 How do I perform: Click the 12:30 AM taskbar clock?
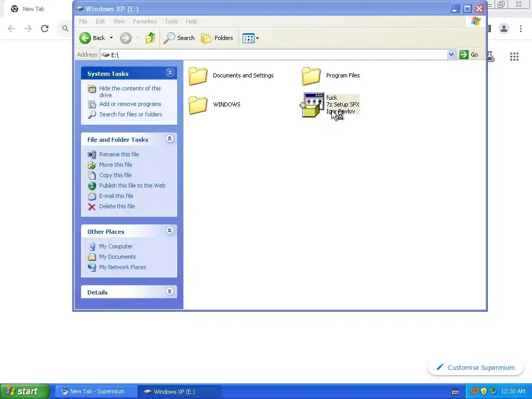513,391
